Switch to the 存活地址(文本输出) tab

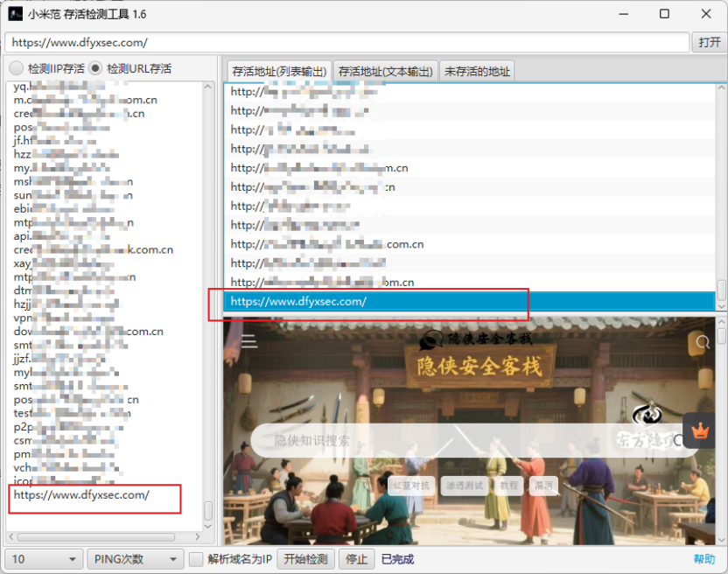coord(385,71)
